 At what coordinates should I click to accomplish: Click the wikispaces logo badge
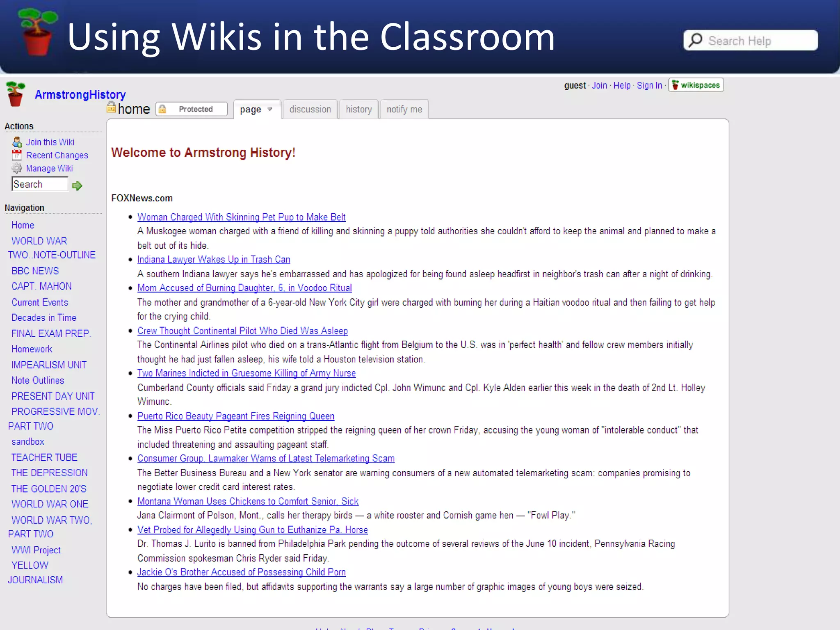pos(696,85)
